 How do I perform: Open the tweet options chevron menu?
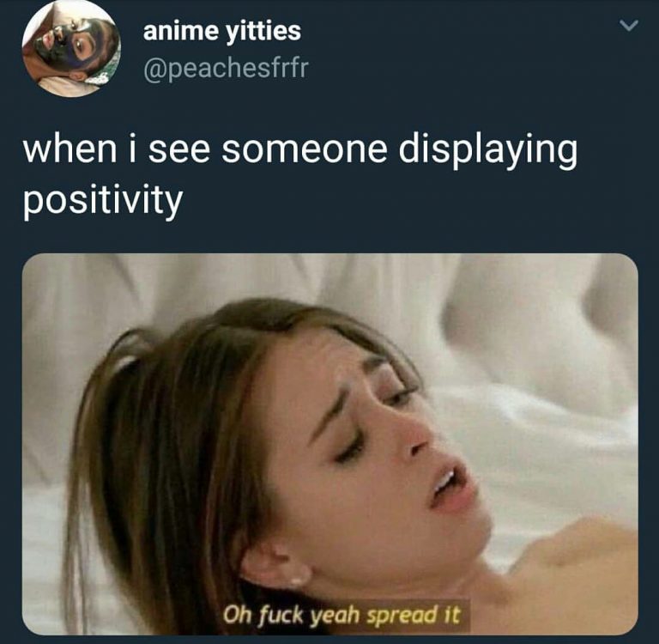pos(629,26)
